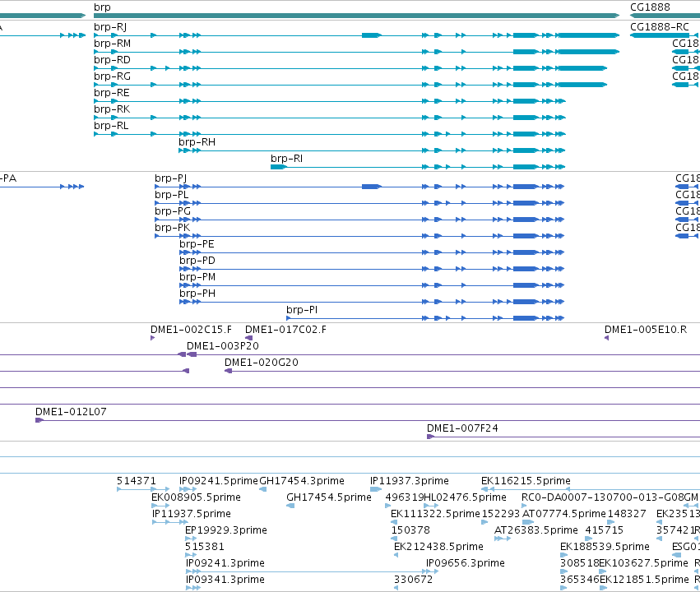Image resolution: width=700 pixels, height=592 pixels.
Task: Select EST label EK188539.5prime
Action: click(605, 547)
